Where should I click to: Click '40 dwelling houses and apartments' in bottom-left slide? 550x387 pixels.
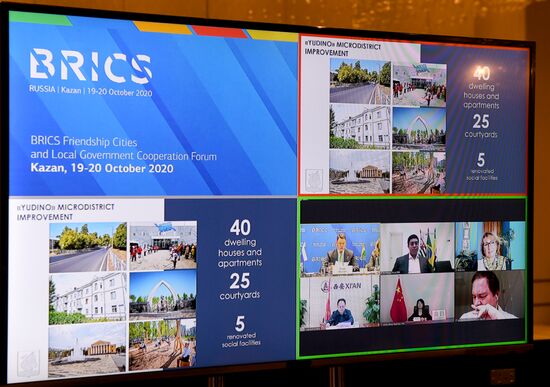tap(240, 244)
